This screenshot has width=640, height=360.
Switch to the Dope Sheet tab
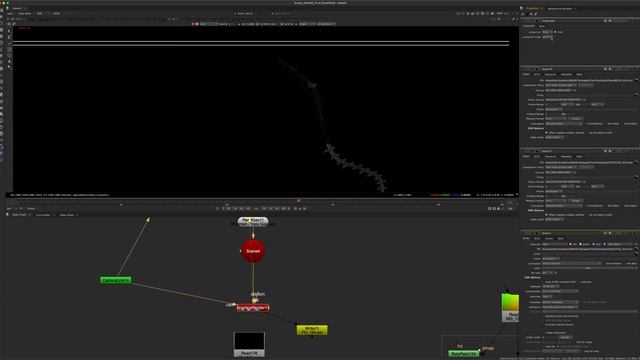click(67, 215)
